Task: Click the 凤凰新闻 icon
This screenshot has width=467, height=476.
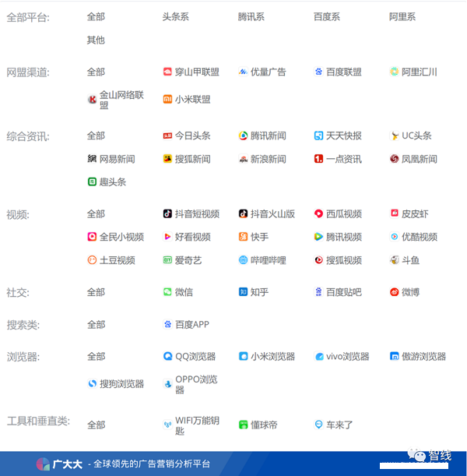Action: click(394, 159)
